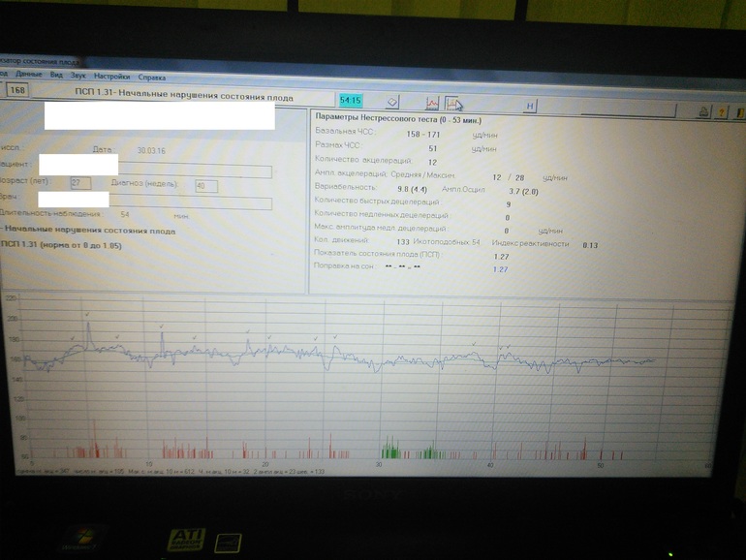Open the Справка menu

click(x=151, y=77)
